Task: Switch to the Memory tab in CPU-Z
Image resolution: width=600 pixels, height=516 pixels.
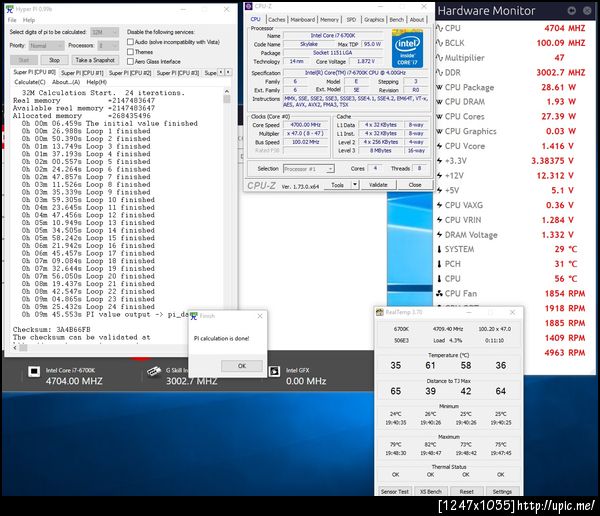Action: click(x=329, y=20)
